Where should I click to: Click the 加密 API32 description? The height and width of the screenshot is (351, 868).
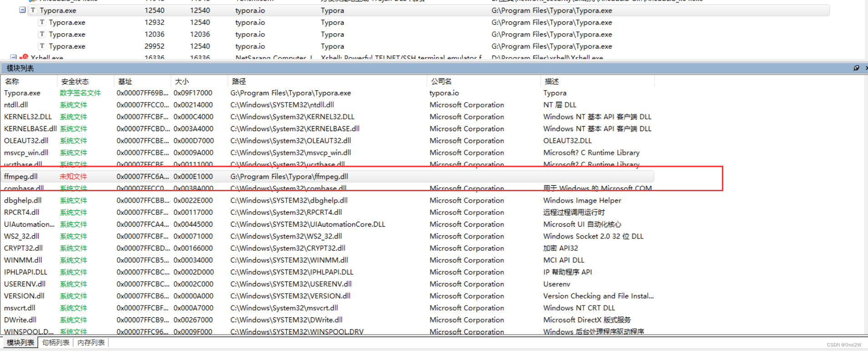click(x=560, y=248)
